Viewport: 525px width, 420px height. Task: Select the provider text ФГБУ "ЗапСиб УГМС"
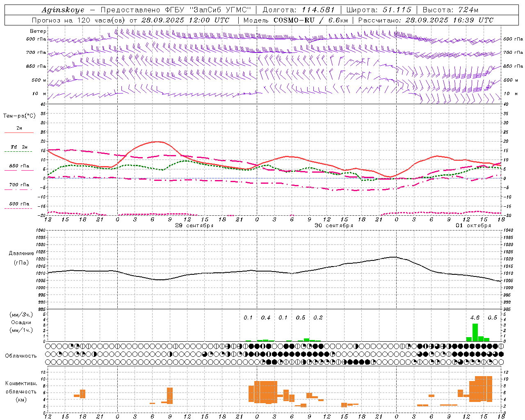(x=208, y=10)
